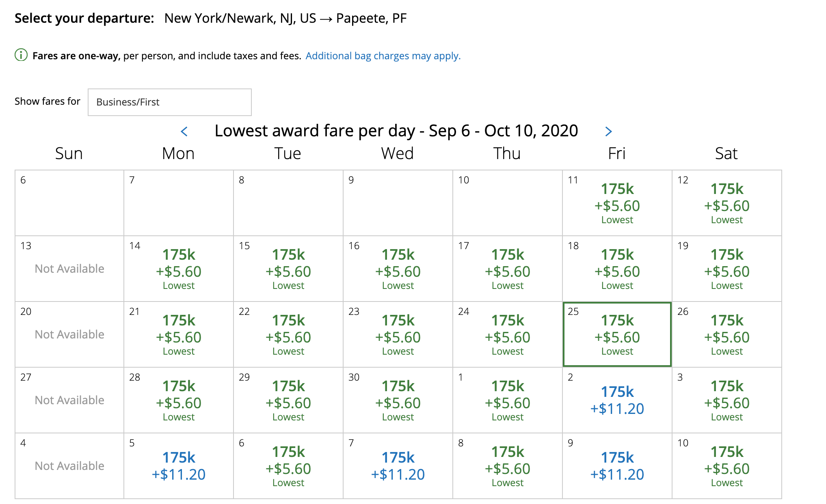Choose October 2 fare with +$11.20
The image size is (826, 504).
617,400
